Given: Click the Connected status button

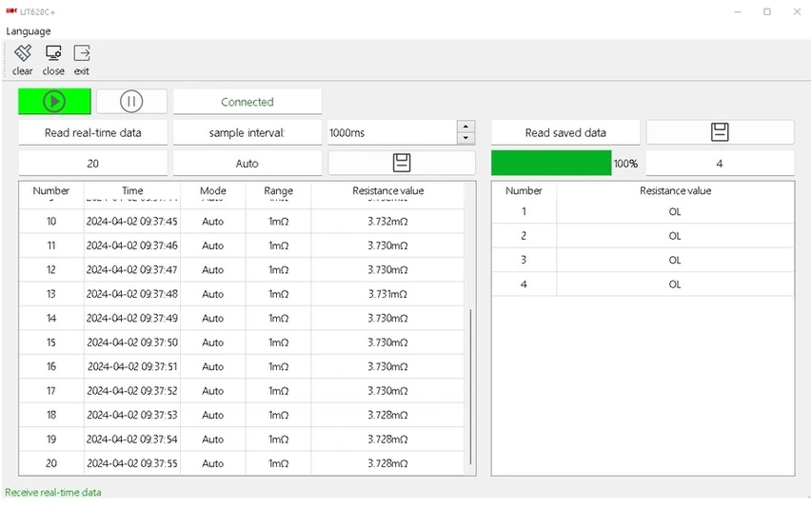Looking at the screenshot, I should (x=247, y=102).
